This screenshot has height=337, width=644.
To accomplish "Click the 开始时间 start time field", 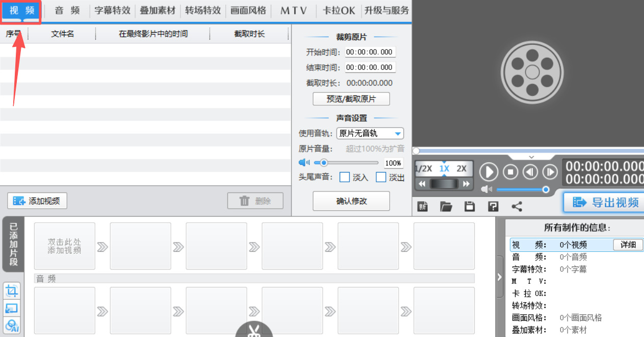I will click(370, 52).
